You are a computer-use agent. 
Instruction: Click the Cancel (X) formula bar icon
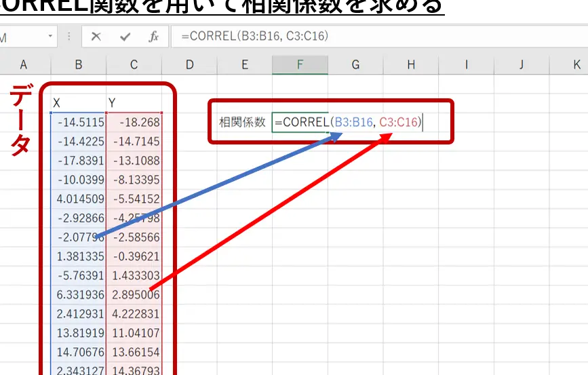[96, 37]
